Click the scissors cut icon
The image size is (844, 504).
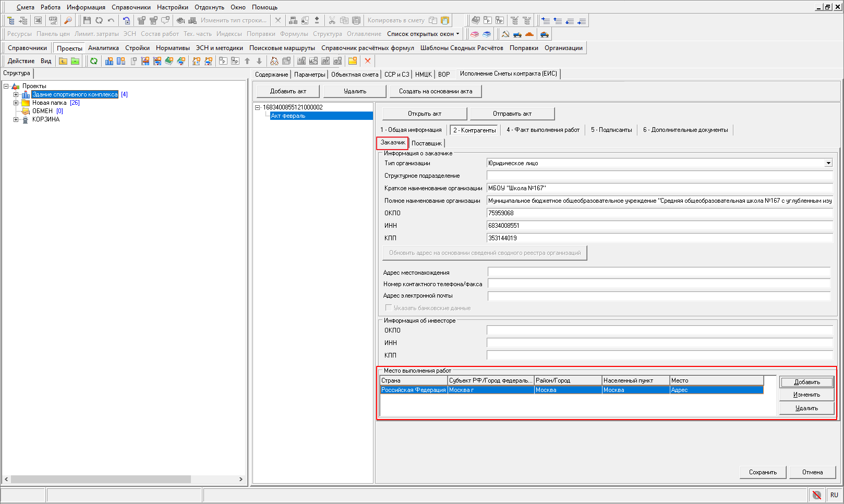click(332, 20)
